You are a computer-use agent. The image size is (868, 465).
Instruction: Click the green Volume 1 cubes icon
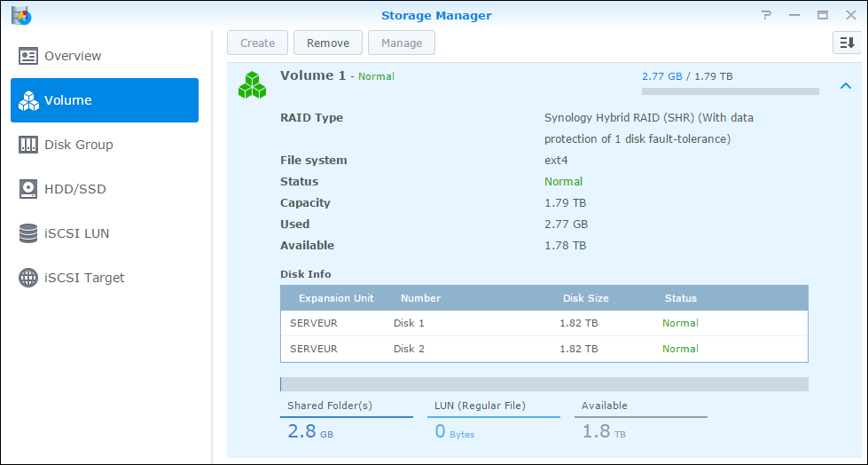click(x=252, y=85)
